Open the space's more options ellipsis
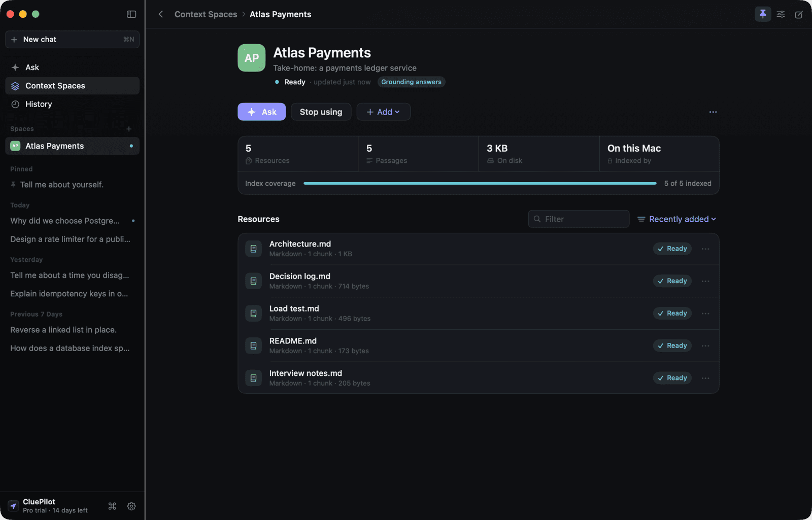 pyautogui.click(x=713, y=112)
